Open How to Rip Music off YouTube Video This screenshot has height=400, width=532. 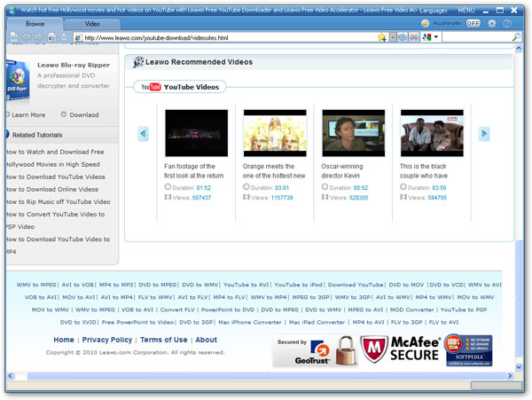click(x=58, y=201)
